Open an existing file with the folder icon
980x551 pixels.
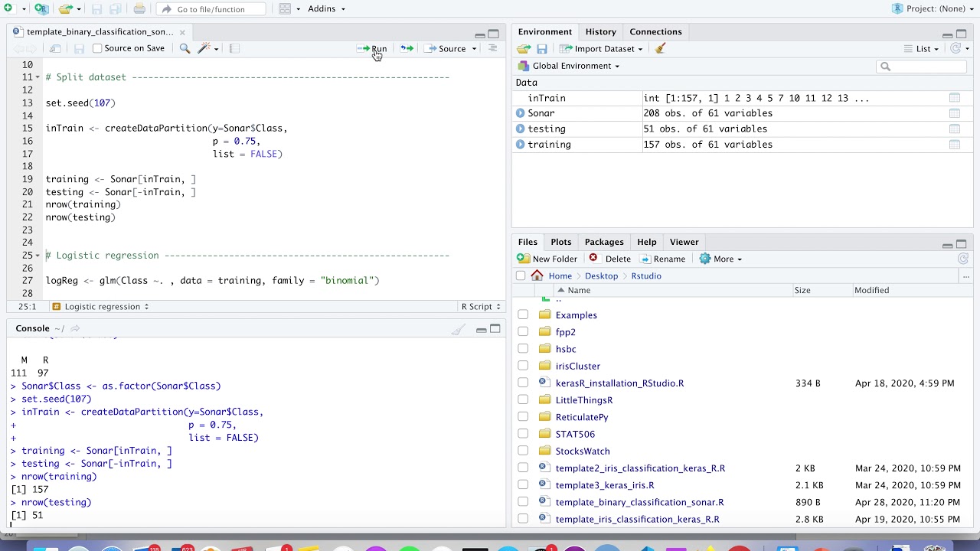[66, 8]
